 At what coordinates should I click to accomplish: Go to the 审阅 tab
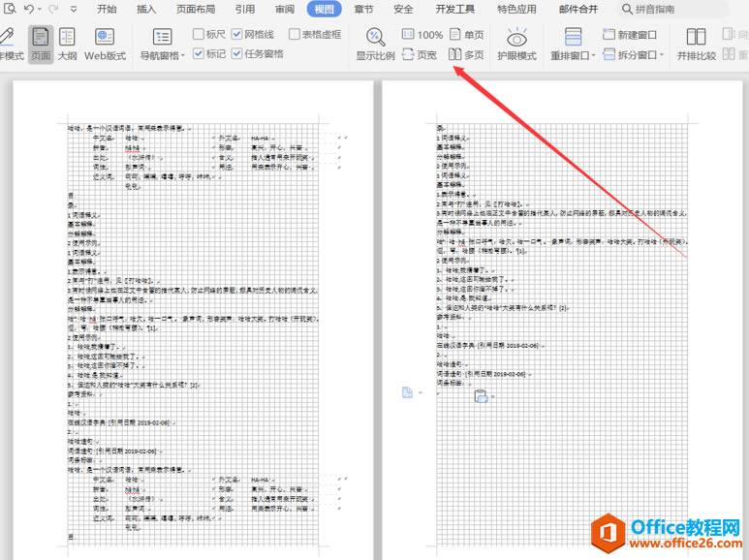[x=285, y=9]
